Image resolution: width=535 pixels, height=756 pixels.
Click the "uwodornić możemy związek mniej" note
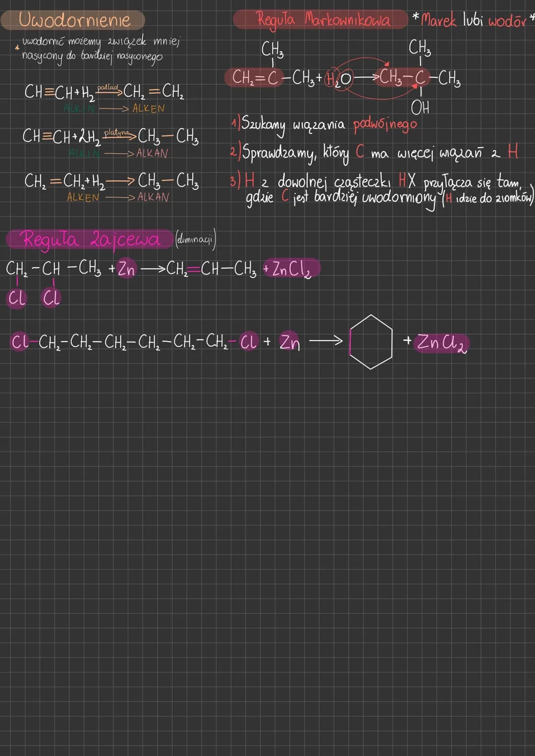point(101,42)
